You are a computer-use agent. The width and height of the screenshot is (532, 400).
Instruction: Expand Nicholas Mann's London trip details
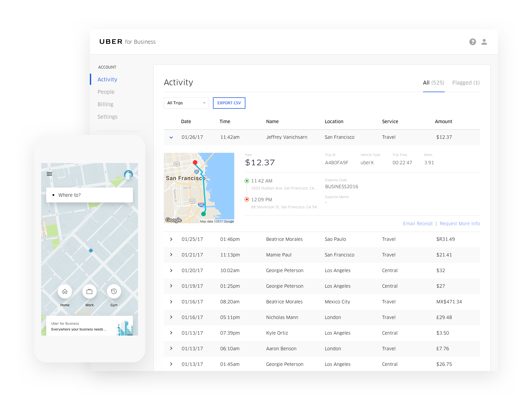[x=171, y=317]
